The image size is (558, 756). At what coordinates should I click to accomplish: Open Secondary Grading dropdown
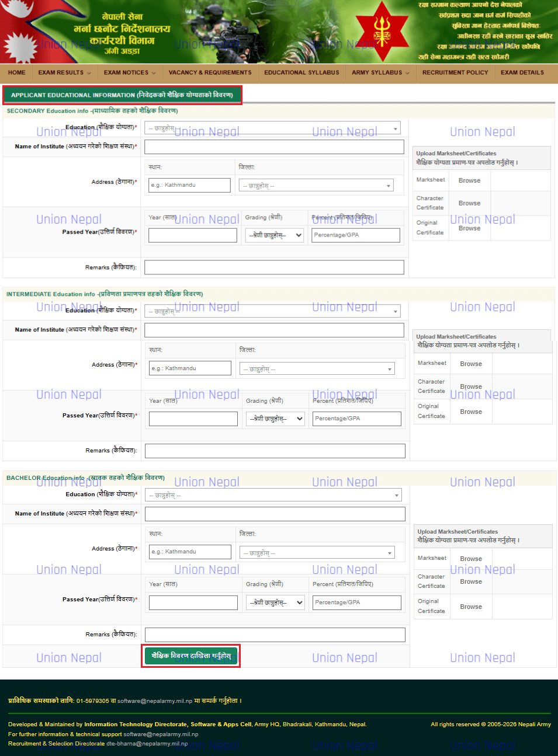coord(275,235)
